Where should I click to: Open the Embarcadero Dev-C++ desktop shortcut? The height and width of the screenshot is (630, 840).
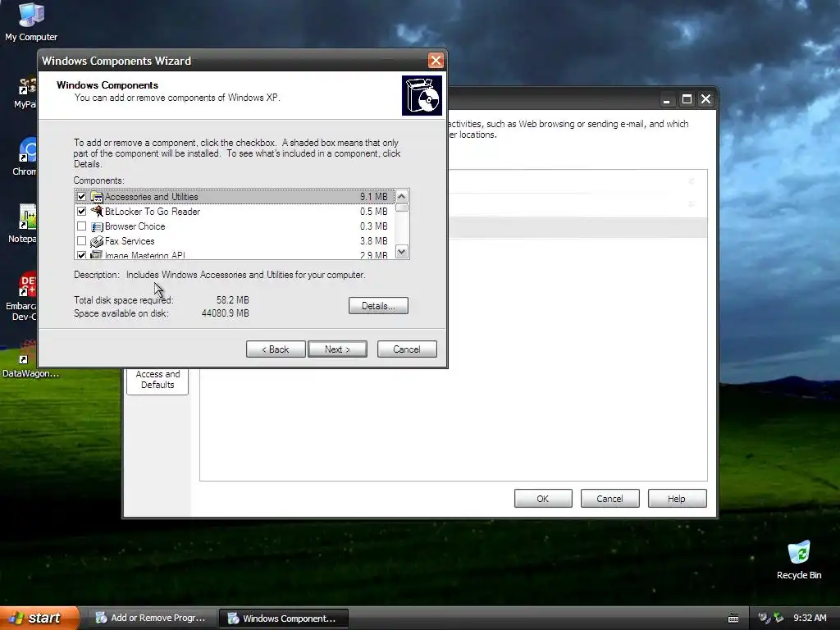pos(22,296)
